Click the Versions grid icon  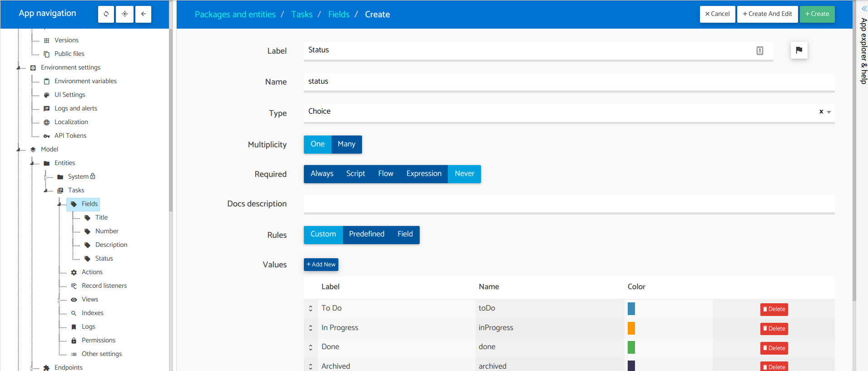pyautogui.click(x=46, y=40)
